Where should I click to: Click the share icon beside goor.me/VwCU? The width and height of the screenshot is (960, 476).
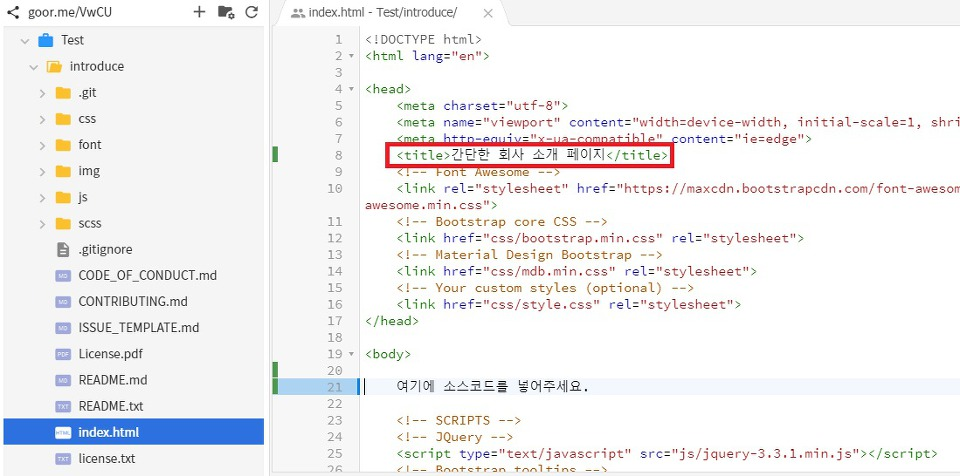13,12
